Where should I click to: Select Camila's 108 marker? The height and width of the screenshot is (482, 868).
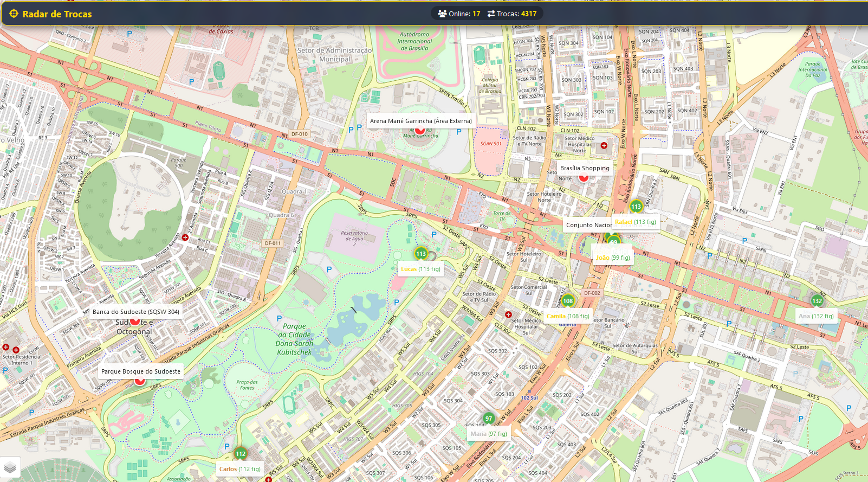568,301
